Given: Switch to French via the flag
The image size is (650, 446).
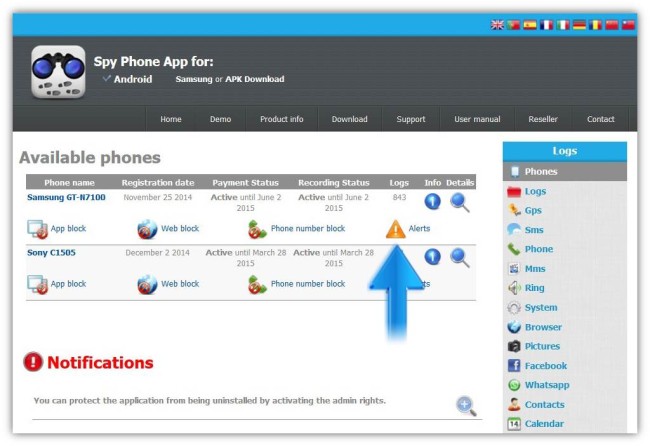Looking at the screenshot, I should click(x=546, y=25).
